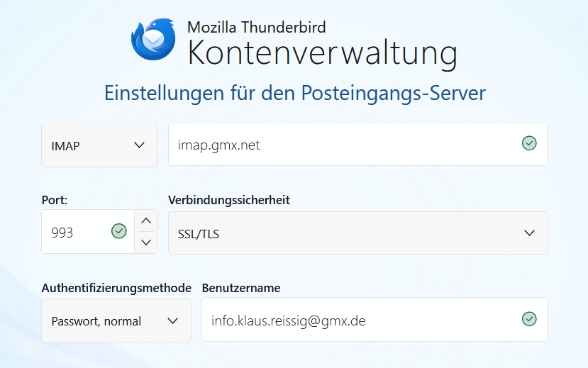Click into the Port field showing 993
Screen dimensions: 588x368
tap(74, 233)
